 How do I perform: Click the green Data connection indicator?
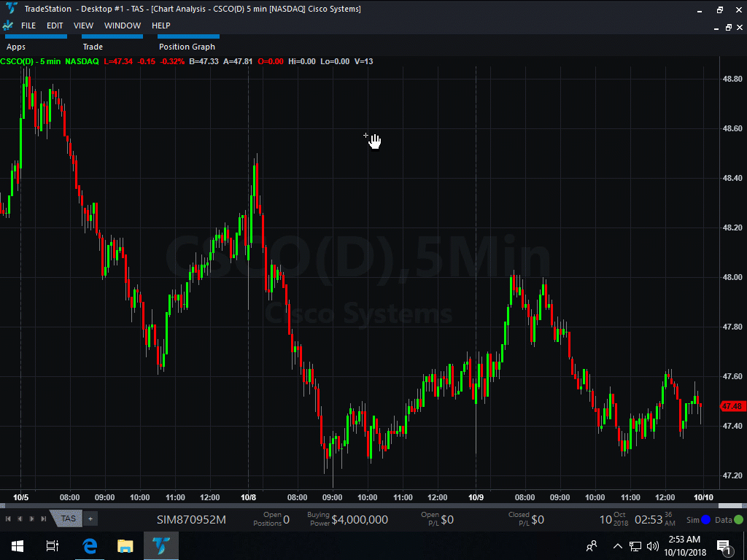point(738,519)
